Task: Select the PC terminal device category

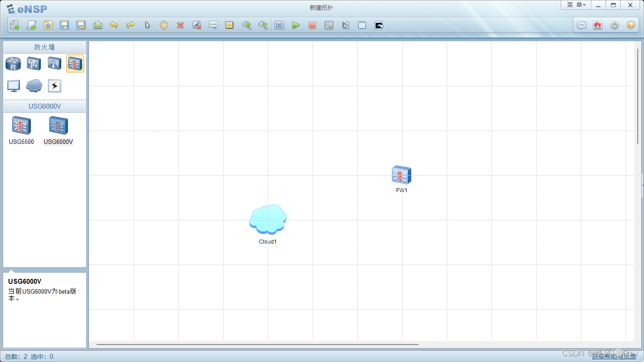Action: point(13,86)
